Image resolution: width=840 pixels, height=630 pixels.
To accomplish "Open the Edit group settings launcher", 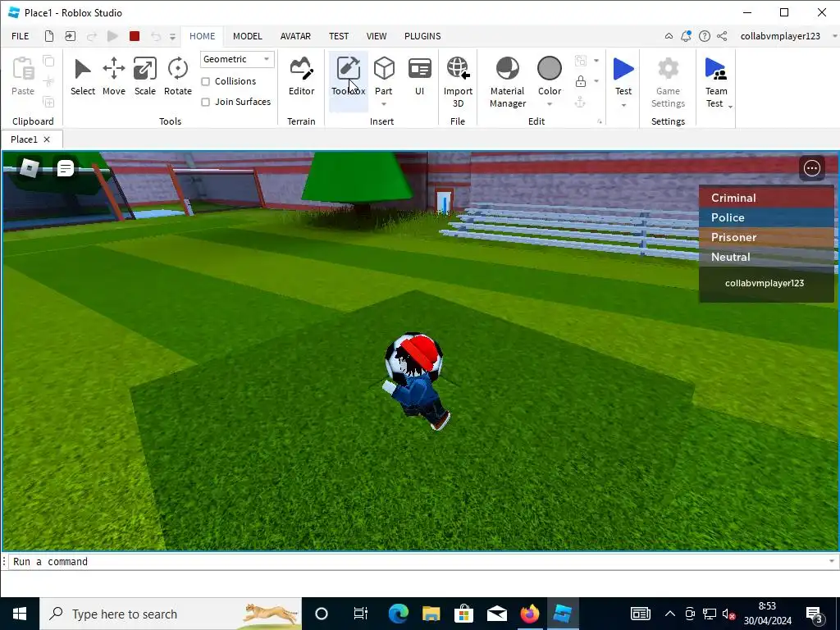I will click(x=600, y=121).
